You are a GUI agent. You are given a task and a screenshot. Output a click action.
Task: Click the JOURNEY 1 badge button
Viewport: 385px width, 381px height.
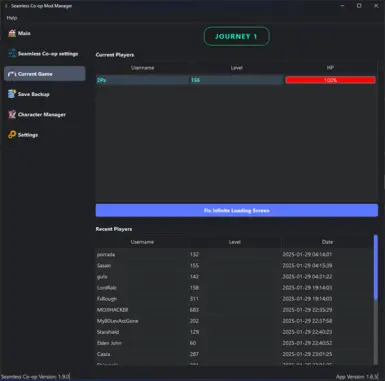[x=236, y=36]
